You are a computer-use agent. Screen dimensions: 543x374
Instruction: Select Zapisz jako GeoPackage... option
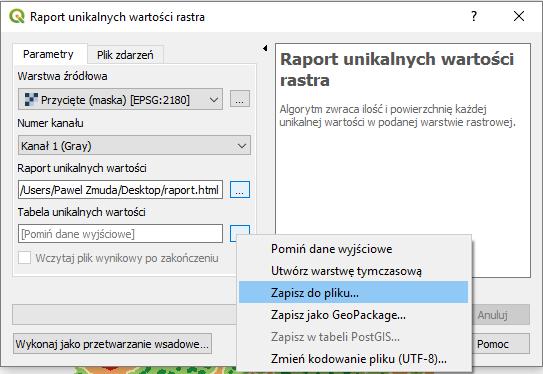click(x=353, y=315)
